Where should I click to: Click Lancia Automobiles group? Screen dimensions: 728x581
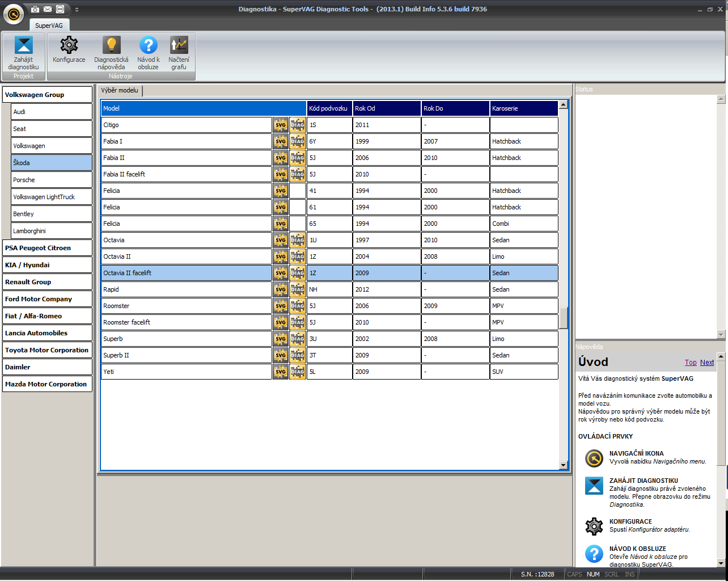pyautogui.click(x=47, y=333)
